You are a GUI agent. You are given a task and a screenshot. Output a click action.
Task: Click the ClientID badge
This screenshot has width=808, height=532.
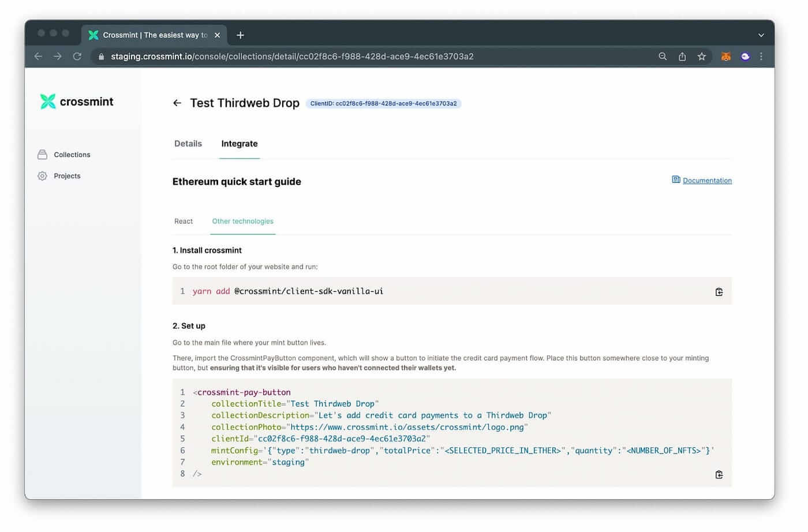[x=383, y=104]
